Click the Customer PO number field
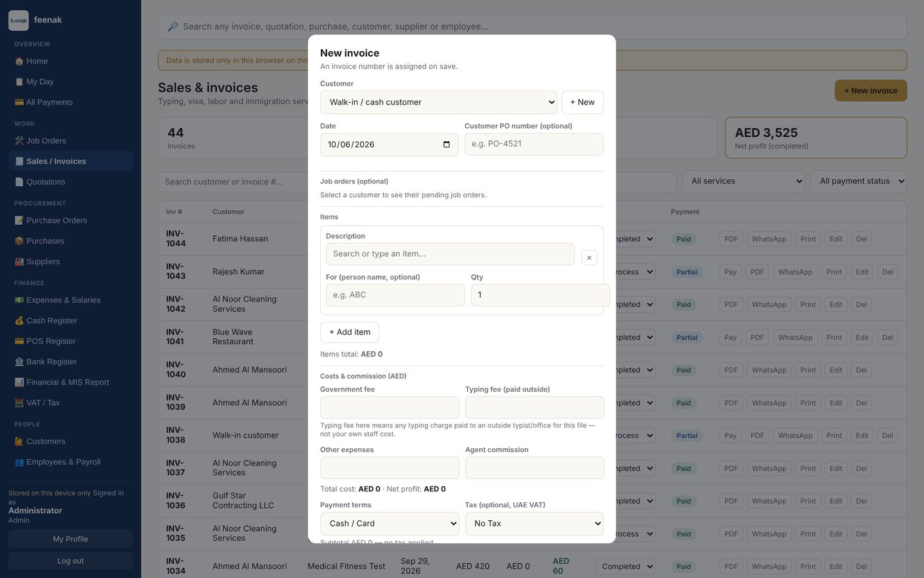 tap(534, 144)
